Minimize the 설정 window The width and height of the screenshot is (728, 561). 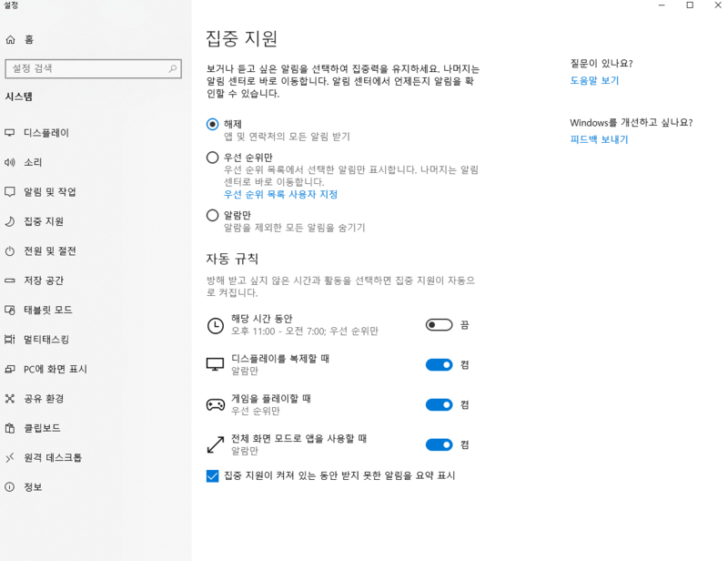pos(662,5)
